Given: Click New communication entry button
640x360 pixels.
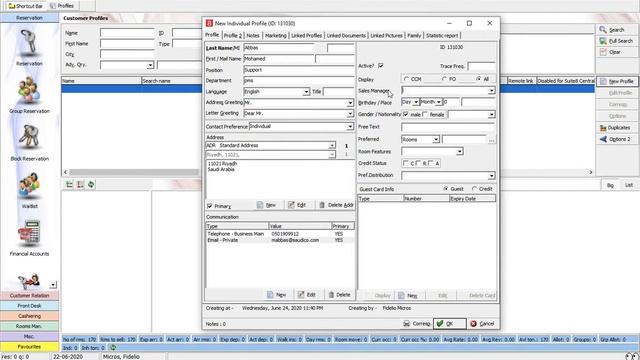Looking at the screenshot, I should (x=276, y=294).
